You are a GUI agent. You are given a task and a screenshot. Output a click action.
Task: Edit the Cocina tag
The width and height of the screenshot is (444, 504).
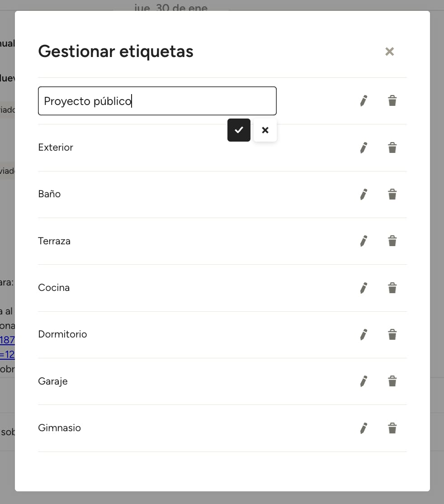364,288
